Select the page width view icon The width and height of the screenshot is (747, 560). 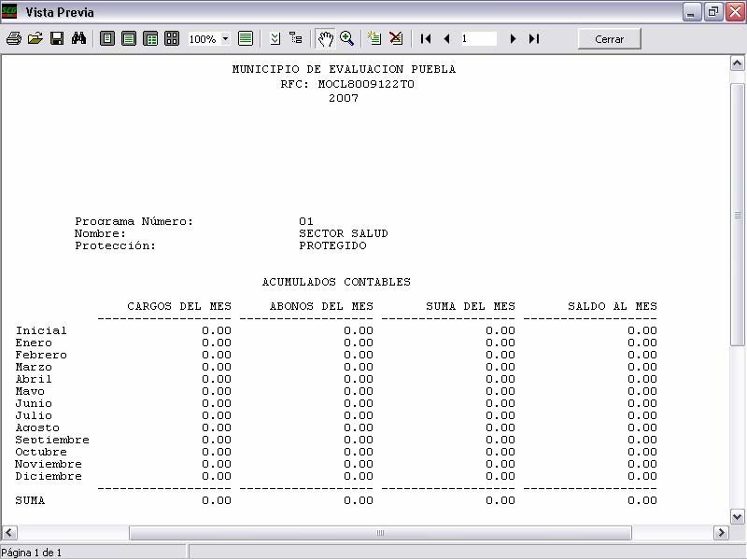[129, 38]
